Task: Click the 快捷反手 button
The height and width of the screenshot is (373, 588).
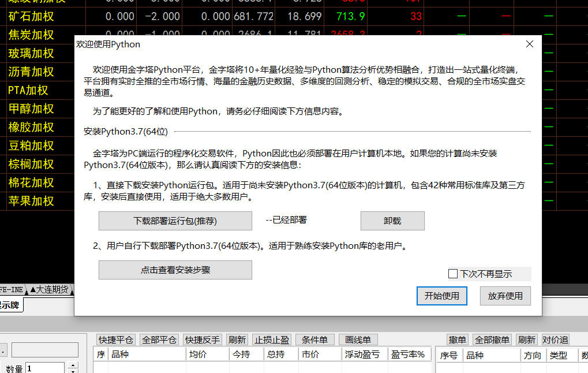Action: click(203, 340)
